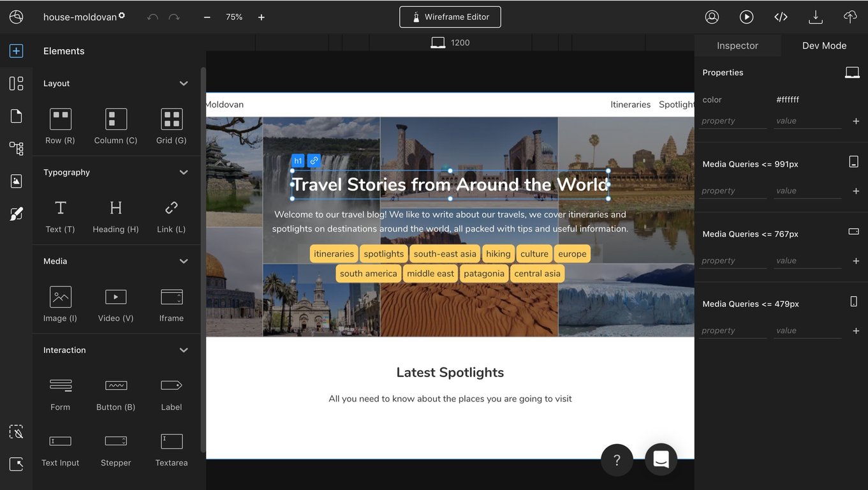
Task: Open the image assets icon in sidebar
Action: [x=17, y=181]
